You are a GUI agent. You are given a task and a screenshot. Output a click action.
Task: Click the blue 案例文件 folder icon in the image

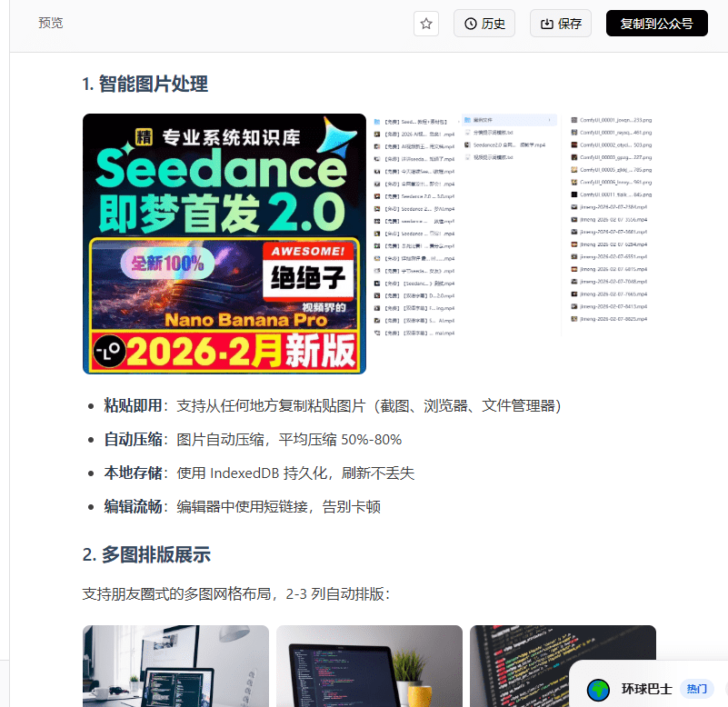point(466,120)
